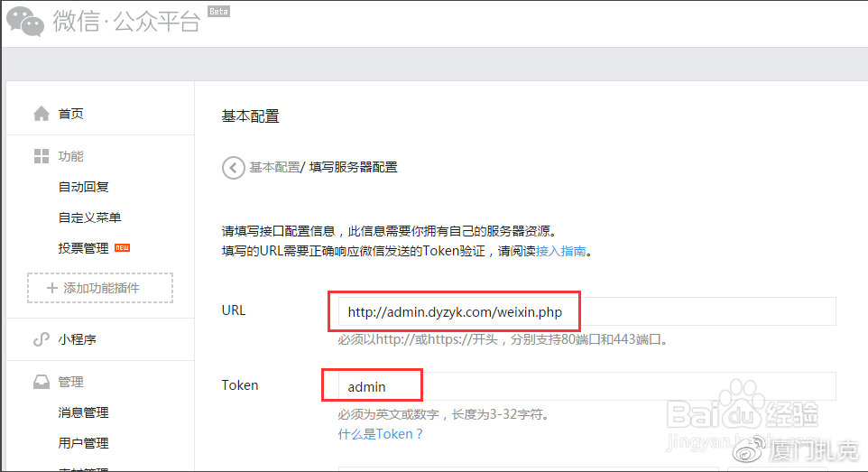Click the 功能 grid icon
This screenshot has height=472, width=868.
[42, 156]
